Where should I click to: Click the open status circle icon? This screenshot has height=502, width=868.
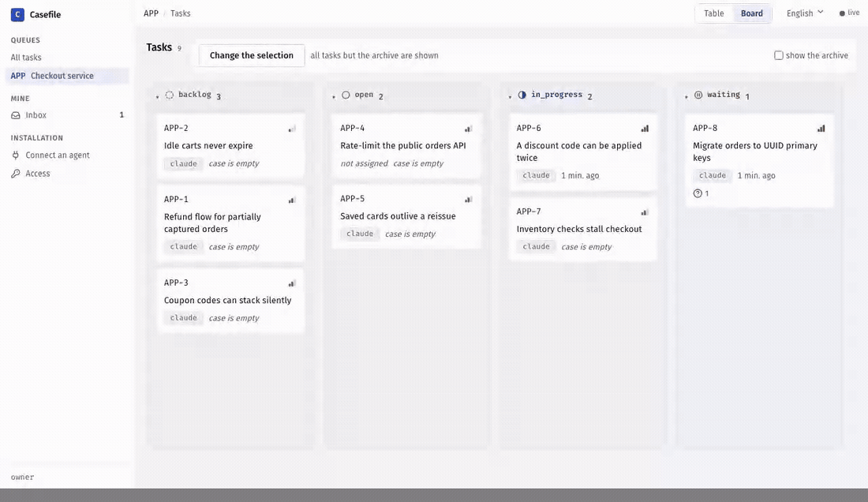click(346, 96)
